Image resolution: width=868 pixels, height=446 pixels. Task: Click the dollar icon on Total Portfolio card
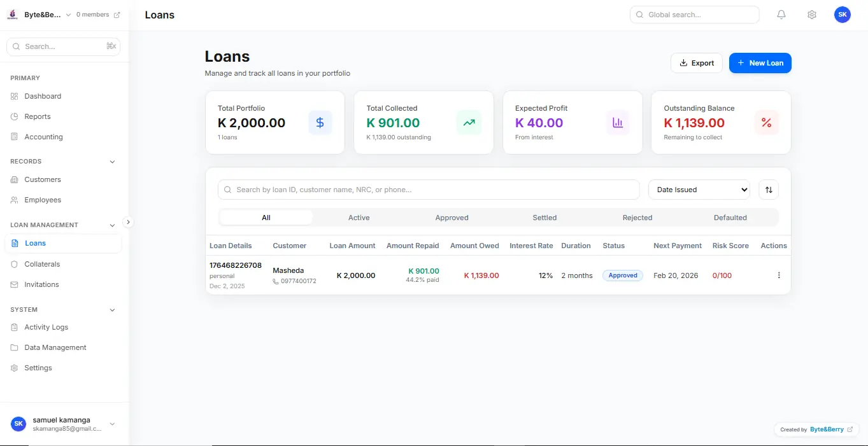[320, 122]
